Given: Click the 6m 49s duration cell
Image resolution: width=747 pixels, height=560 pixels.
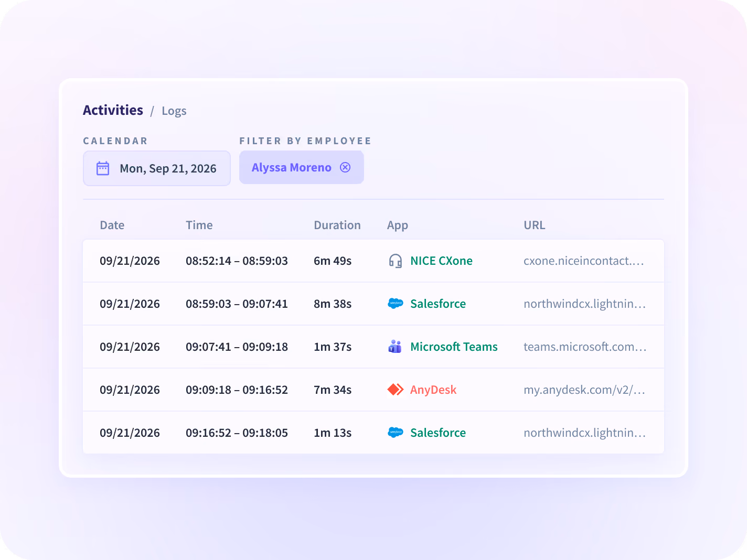Looking at the screenshot, I should tap(333, 261).
